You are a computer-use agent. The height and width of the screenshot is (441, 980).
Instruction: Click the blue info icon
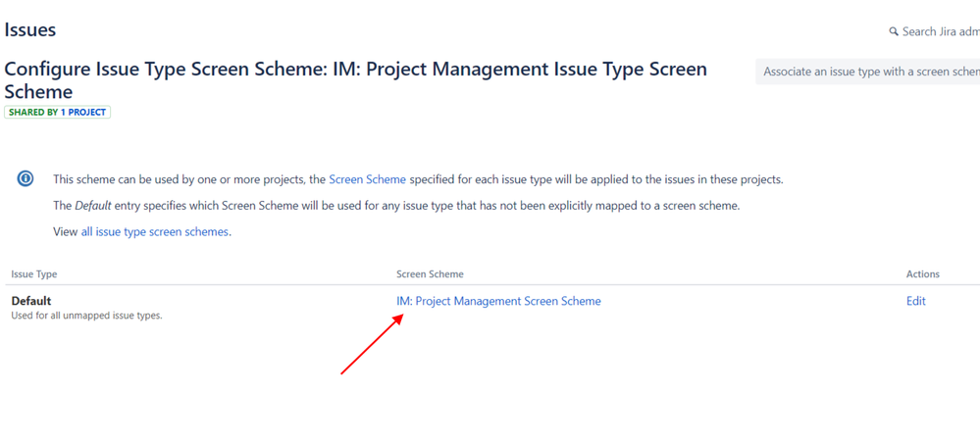(x=26, y=179)
